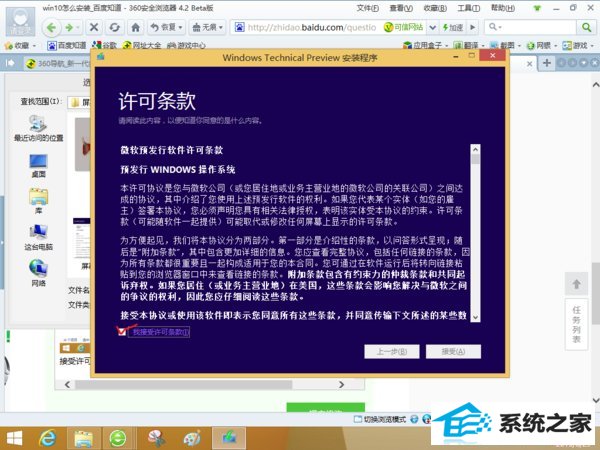Open the 查看(V) menu
Image resolution: width=600 pixels, height=450 pixels.
pos(401,8)
